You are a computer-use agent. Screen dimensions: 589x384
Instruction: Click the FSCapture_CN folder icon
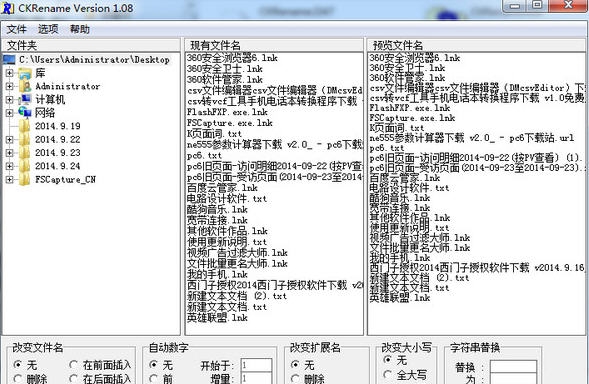25,179
